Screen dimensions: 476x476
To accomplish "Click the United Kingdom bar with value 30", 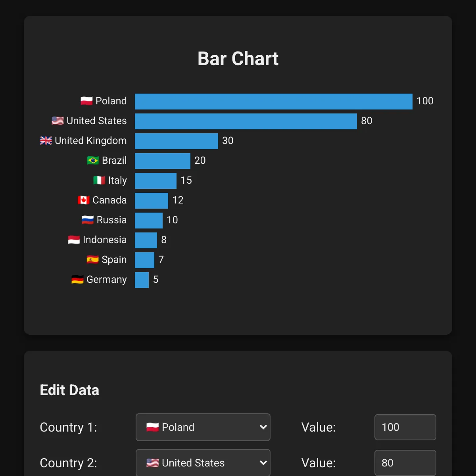I will [x=177, y=141].
